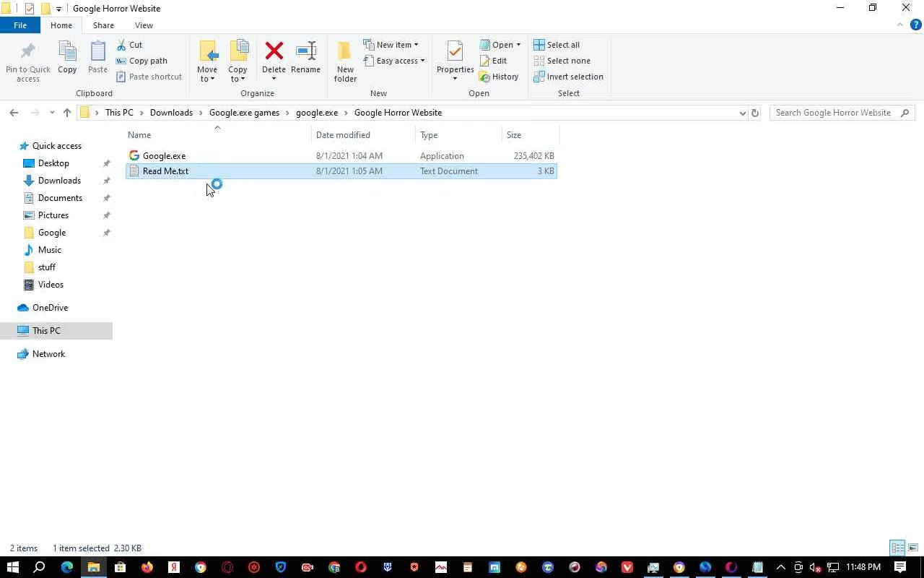This screenshot has height=578, width=924.
Task: Click the red X Delete icon
Action: [x=274, y=51]
